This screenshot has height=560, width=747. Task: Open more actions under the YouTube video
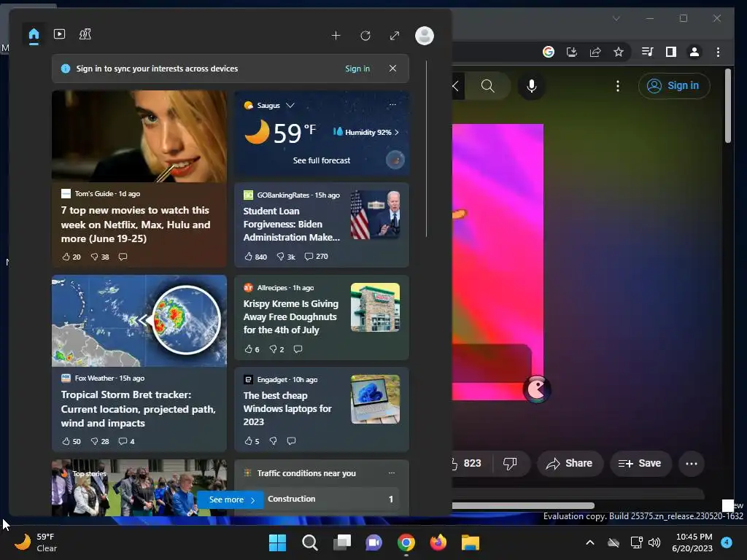click(x=692, y=463)
